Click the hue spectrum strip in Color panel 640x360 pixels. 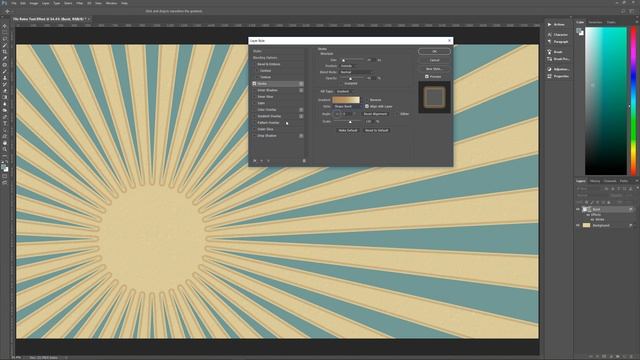pyautogui.click(x=633, y=101)
